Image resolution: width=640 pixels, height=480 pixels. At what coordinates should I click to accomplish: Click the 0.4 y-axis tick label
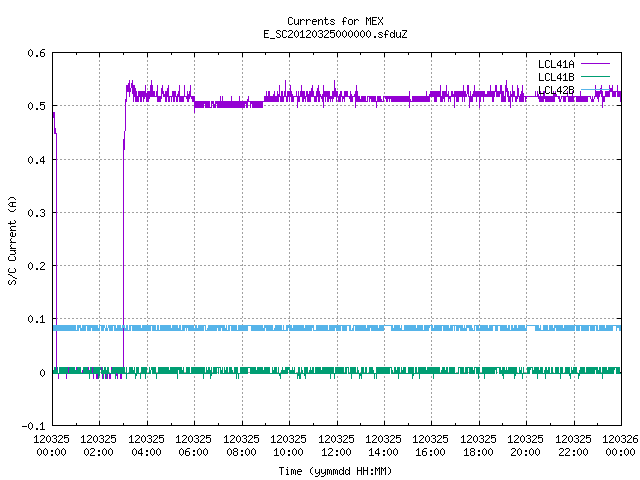pos(37,160)
